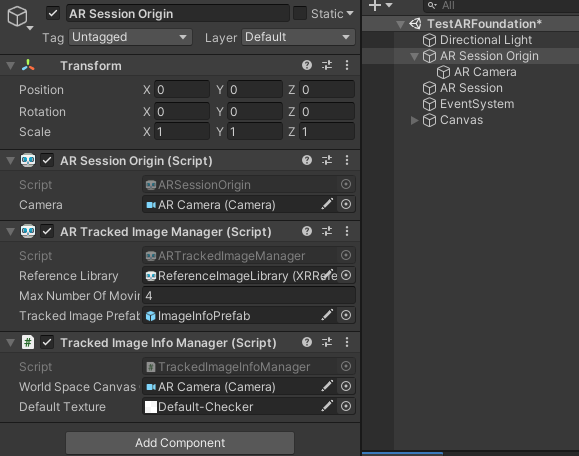Open Tracked Image Info Manager help icon
The height and width of the screenshot is (456, 579).
pyautogui.click(x=306, y=342)
